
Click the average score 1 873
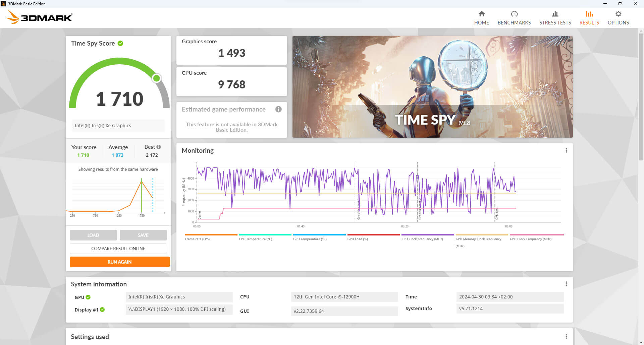118,155
